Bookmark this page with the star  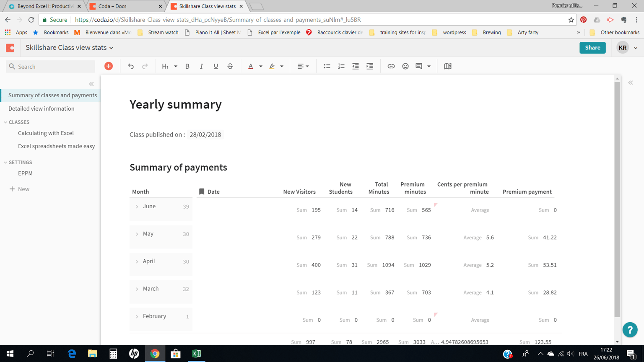571,20
